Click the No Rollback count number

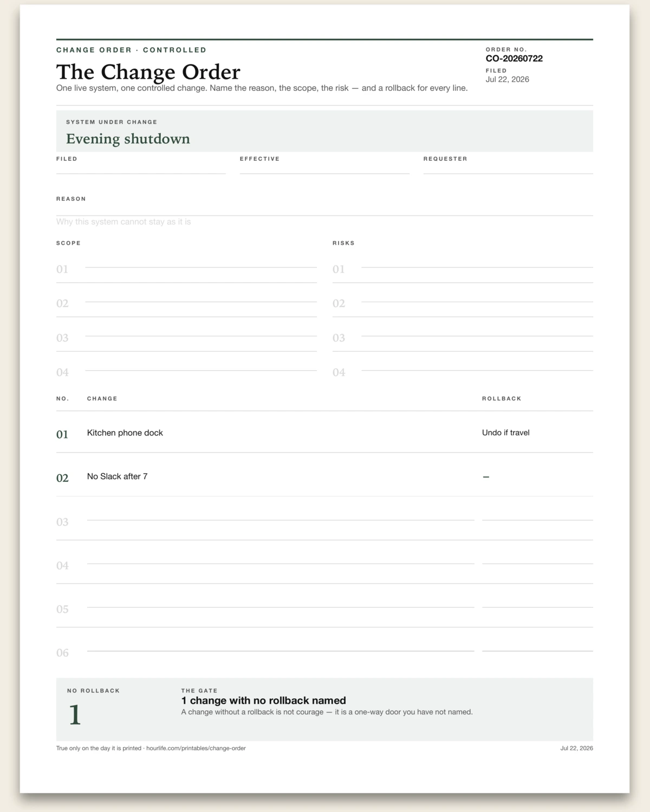click(75, 715)
